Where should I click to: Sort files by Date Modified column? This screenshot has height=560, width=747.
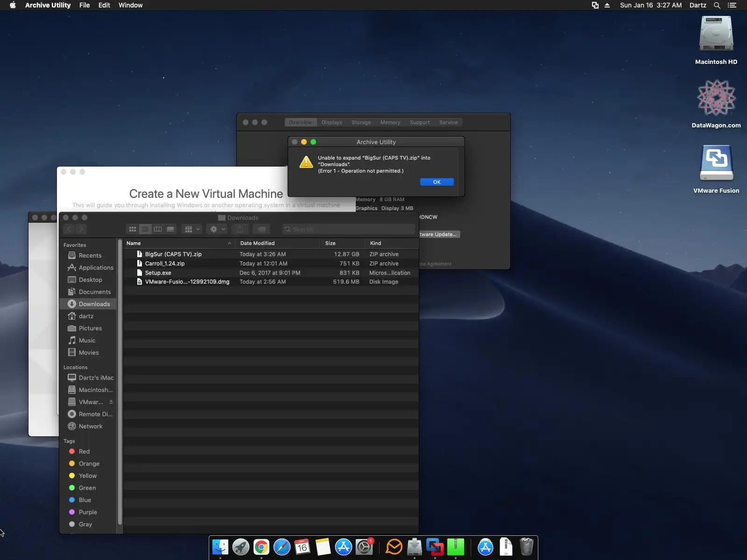click(278, 243)
